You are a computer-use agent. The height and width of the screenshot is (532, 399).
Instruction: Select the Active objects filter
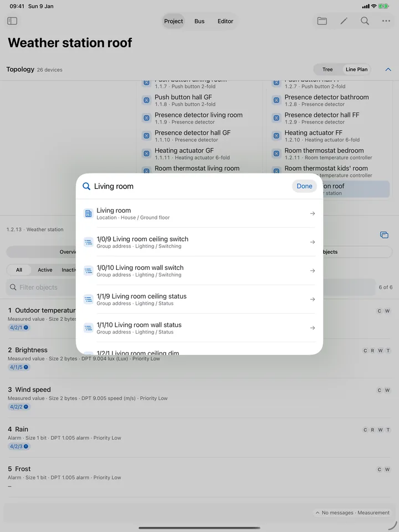tap(45, 270)
